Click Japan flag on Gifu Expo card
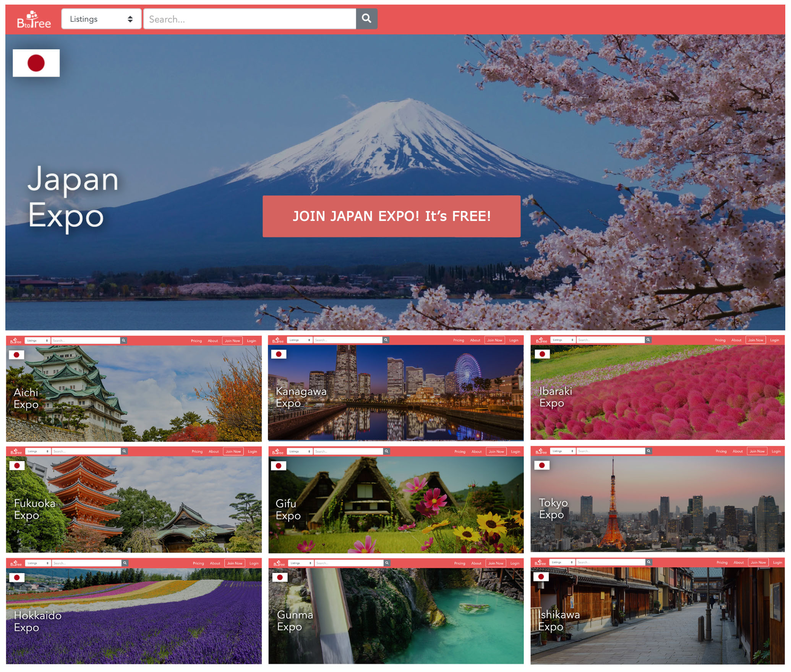Image resolution: width=791 pixels, height=672 pixels. (278, 466)
